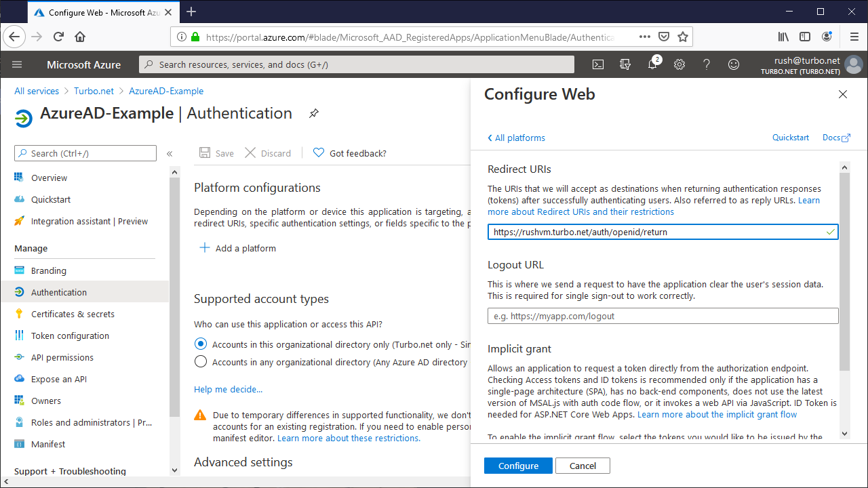Open Azure Cloud Shell from the top bar
This screenshot has height=488, width=868.
tap(597, 64)
